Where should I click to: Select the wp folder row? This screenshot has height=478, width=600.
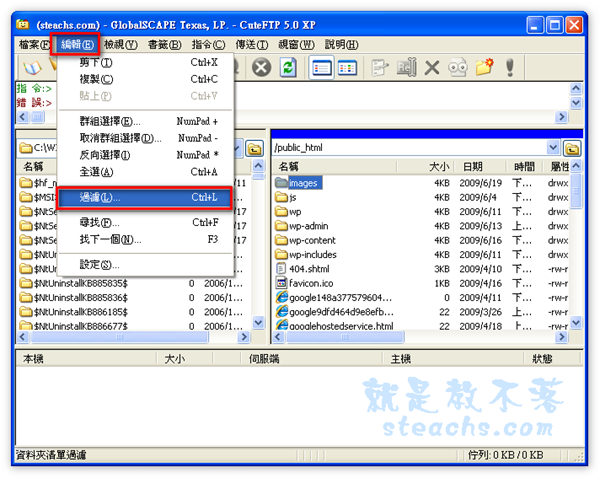tap(421, 212)
